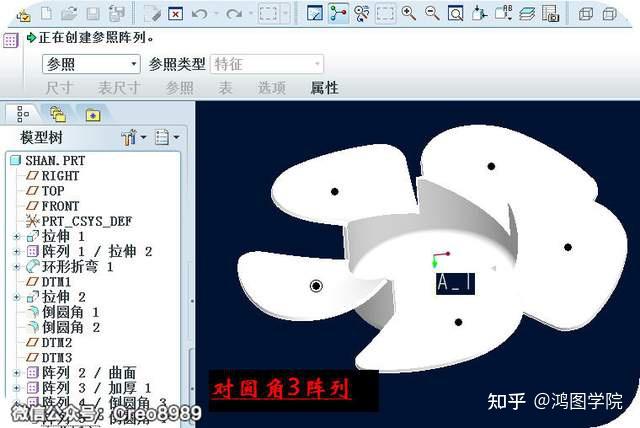Screen dimensions: 640x428
Task: Open the Folder Browser navigator tab
Action: pos(58,115)
